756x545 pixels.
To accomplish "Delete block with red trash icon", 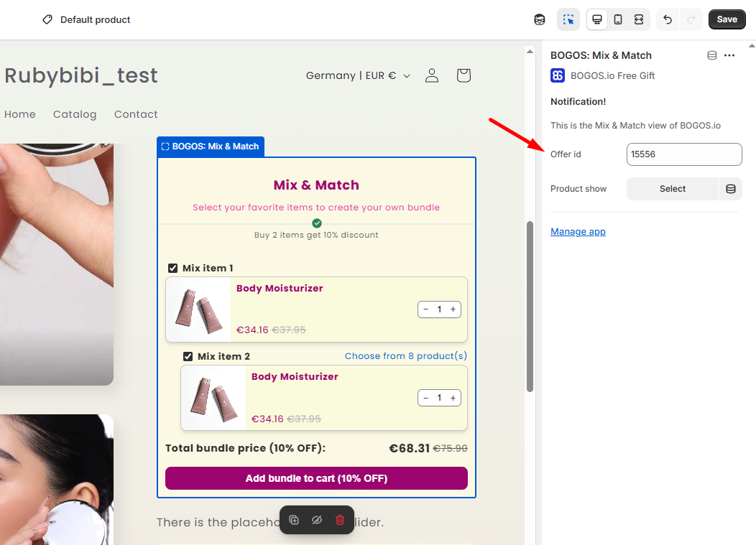I will coord(340,520).
